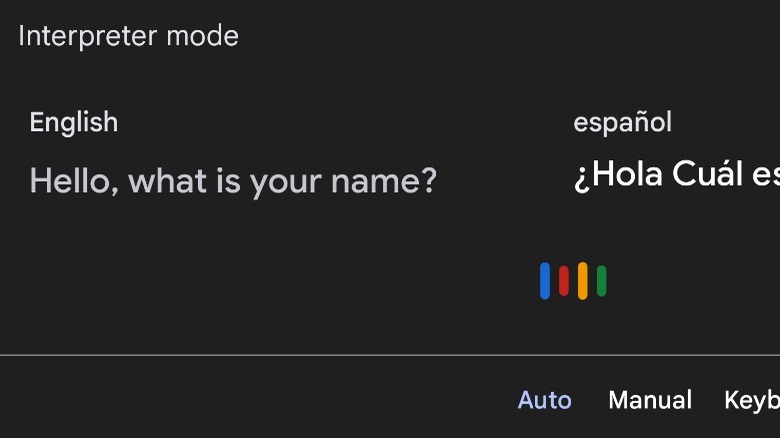Tap the blue bar of the listening indicator
This screenshot has height=438, width=780.
(545, 281)
